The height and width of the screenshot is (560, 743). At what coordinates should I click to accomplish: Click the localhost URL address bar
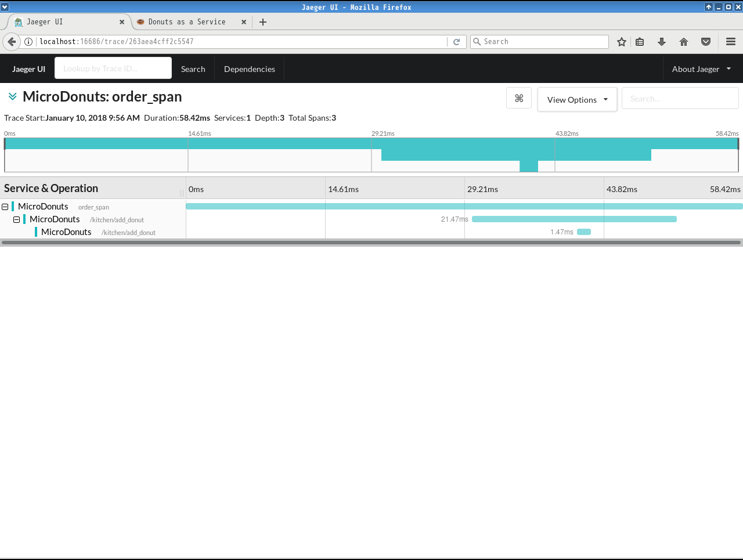[242, 42]
